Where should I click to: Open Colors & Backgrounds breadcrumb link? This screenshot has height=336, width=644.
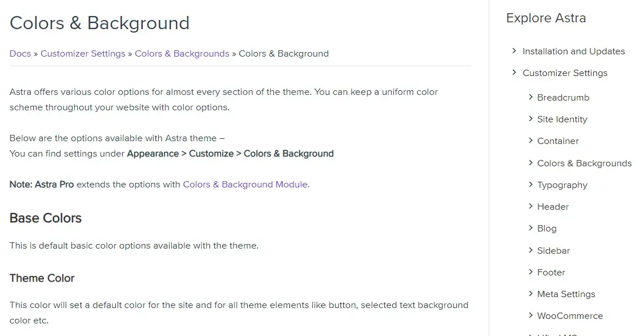(x=182, y=54)
